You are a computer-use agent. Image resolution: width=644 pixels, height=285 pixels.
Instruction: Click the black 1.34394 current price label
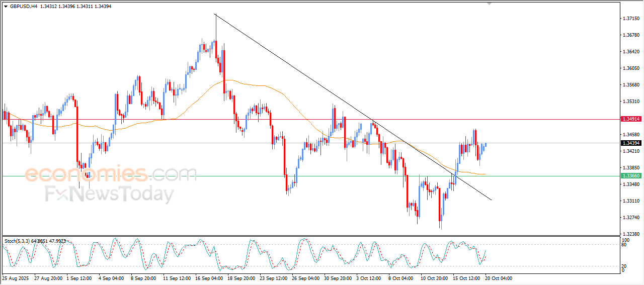point(631,143)
